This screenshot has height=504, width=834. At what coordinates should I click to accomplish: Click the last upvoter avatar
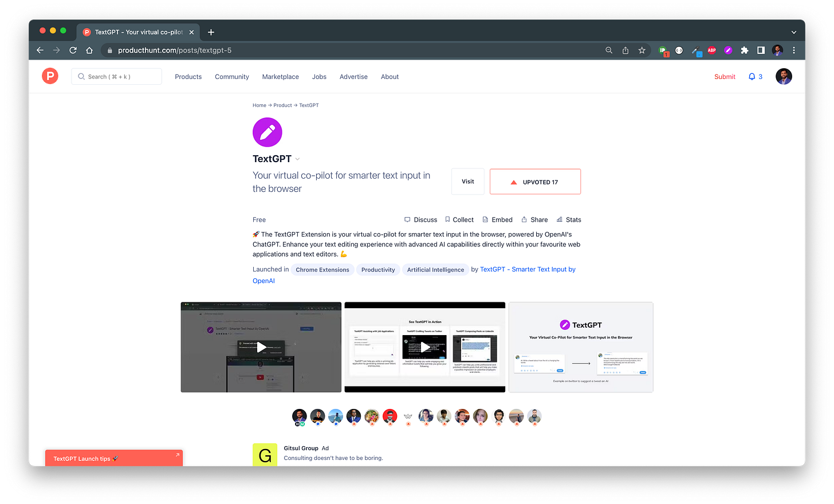point(534,417)
